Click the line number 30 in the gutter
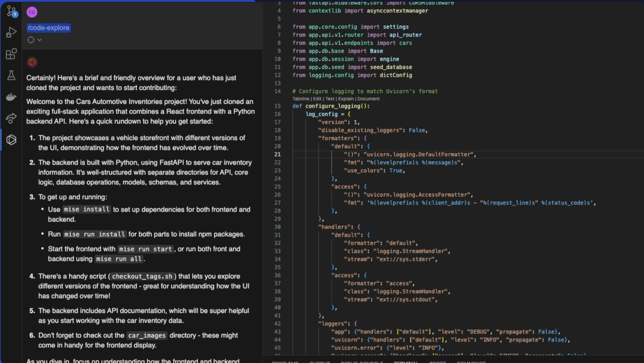Screen dimensions: 644x363 click(277, 227)
